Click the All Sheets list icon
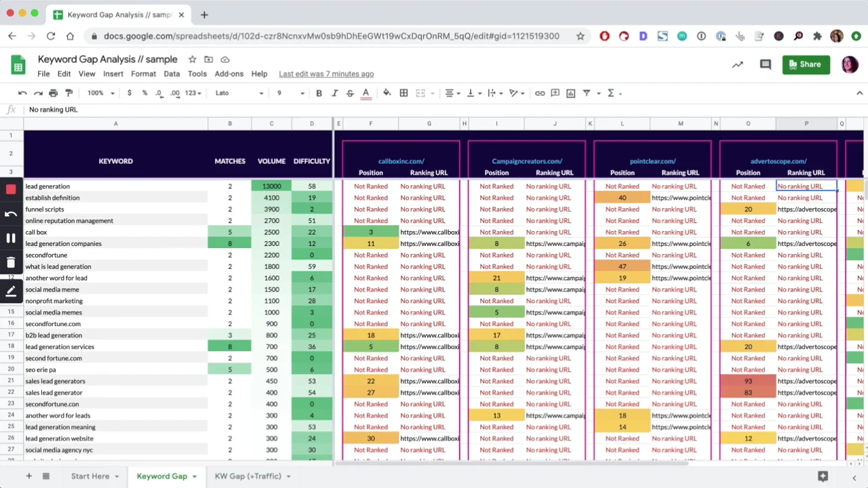868x488 pixels. pyautogui.click(x=46, y=476)
